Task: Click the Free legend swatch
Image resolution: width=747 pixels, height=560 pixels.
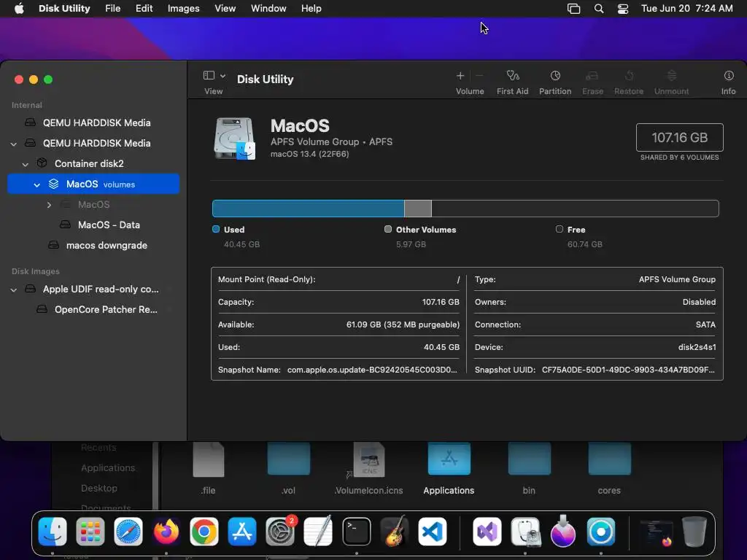Action: coord(560,229)
